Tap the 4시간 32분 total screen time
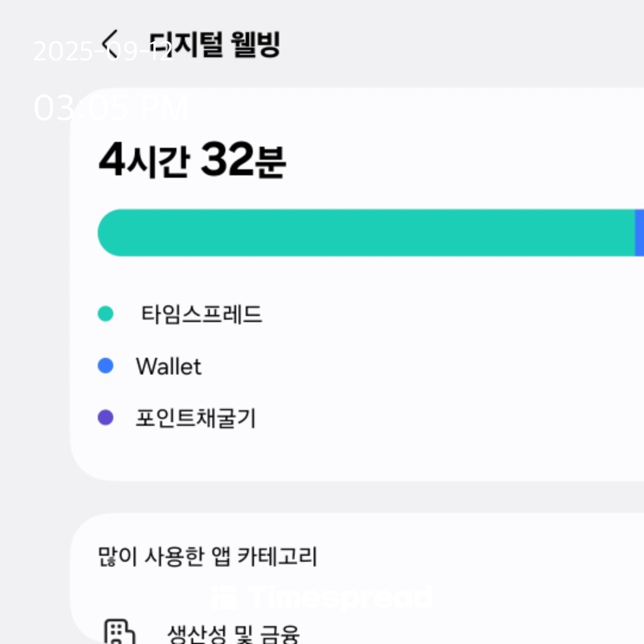The width and height of the screenshot is (644, 644). click(192, 159)
